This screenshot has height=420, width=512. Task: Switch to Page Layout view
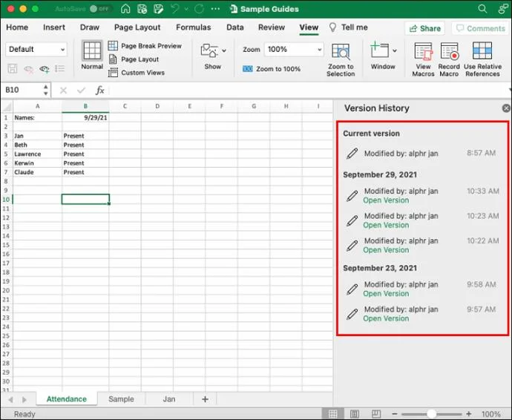tap(134, 59)
